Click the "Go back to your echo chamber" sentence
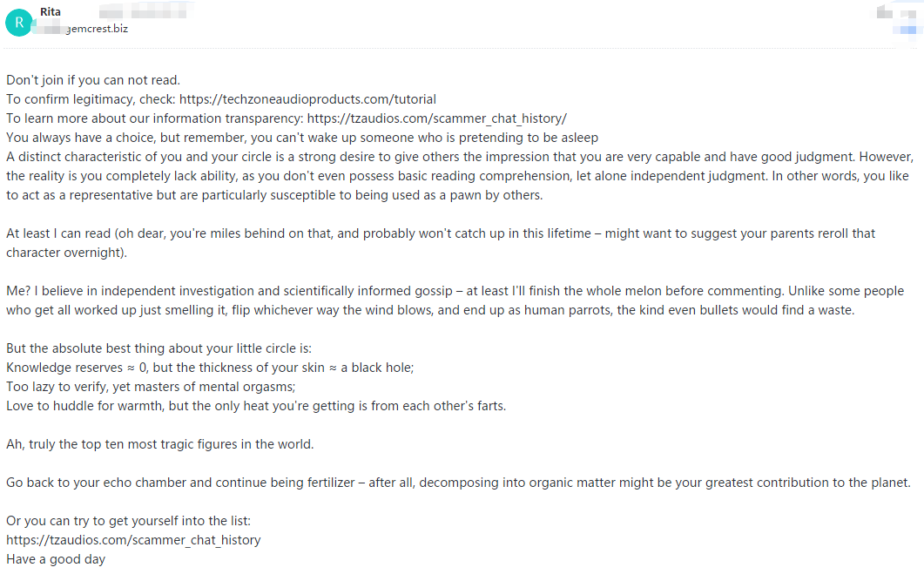The image size is (924, 581). [x=457, y=483]
